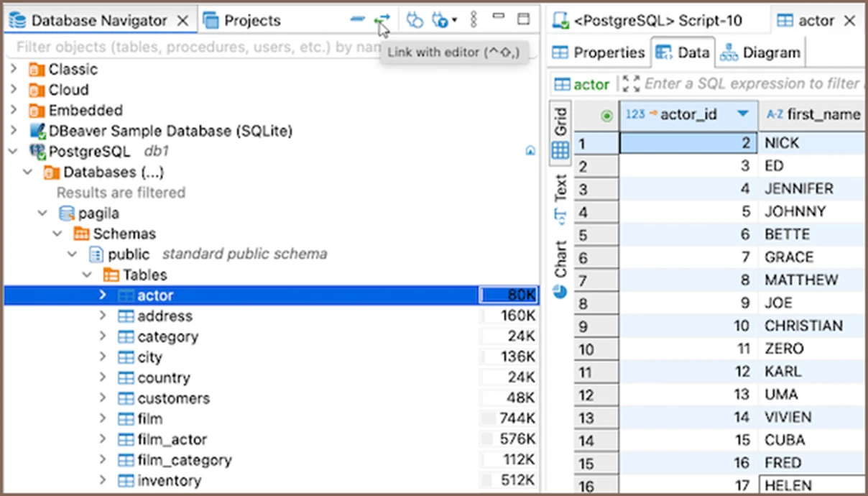Click the SQL expression filter field

pyautogui.click(x=752, y=84)
